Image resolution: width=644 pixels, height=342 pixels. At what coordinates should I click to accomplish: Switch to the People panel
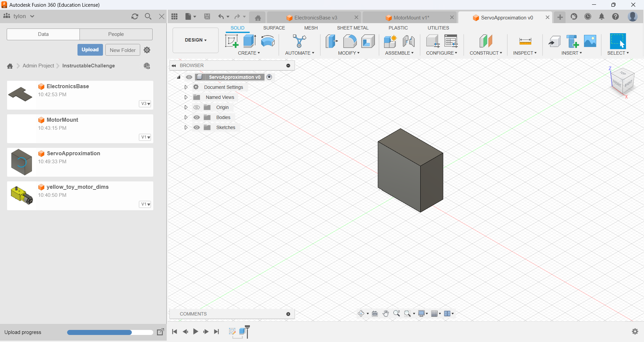point(116,34)
